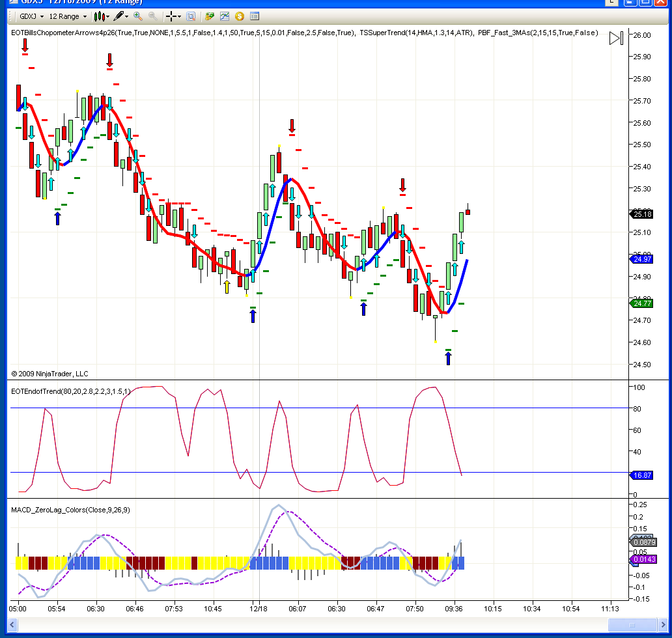
Task: Click the 24.50 price axis label
Action: (x=642, y=365)
